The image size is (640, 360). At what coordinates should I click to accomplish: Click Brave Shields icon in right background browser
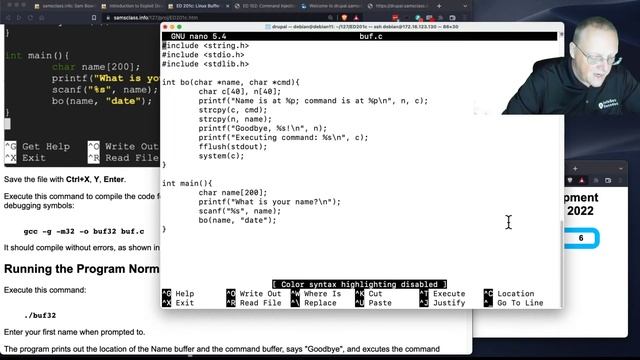570,180
